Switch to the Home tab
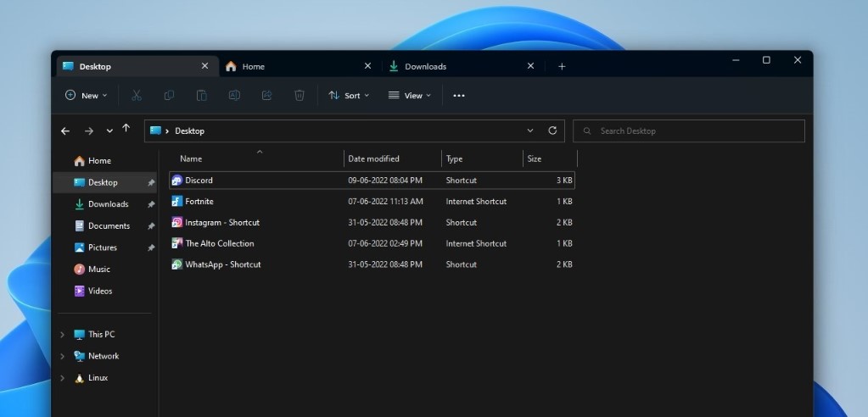Image resolution: width=868 pixels, height=417 pixels. click(253, 66)
